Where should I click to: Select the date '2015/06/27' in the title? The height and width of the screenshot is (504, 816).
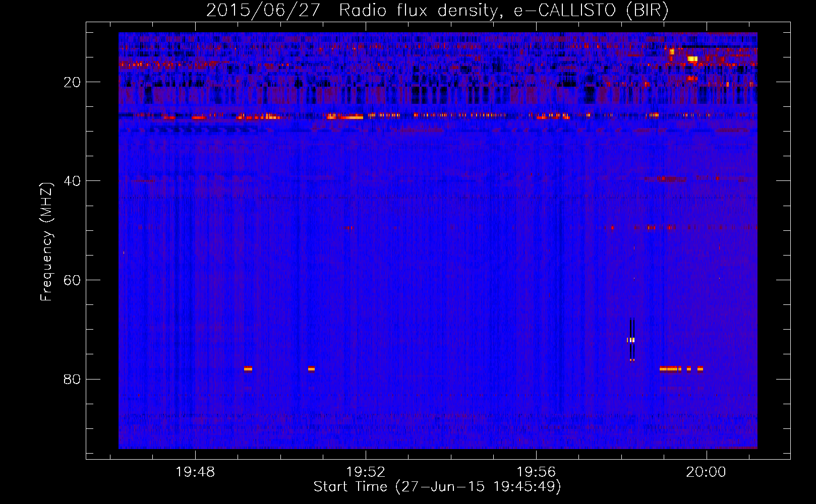click(x=263, y=10)
